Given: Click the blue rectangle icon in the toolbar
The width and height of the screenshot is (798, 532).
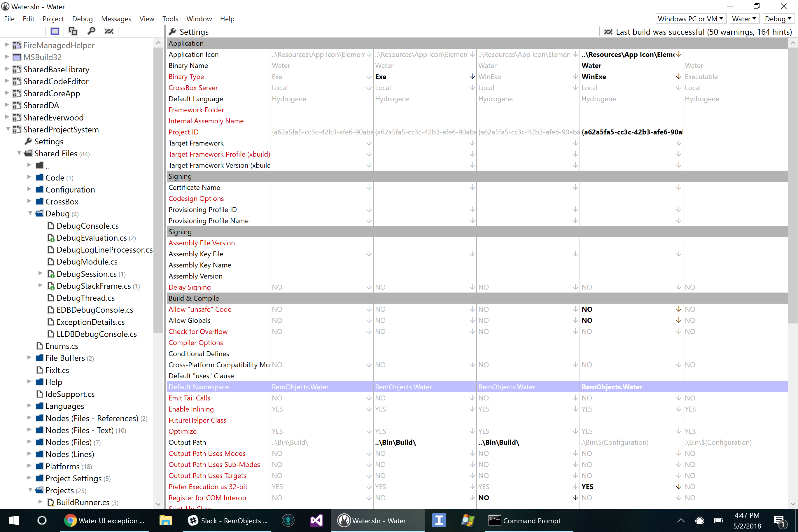Looking at the screenshot, I should [x=55, y=31].
